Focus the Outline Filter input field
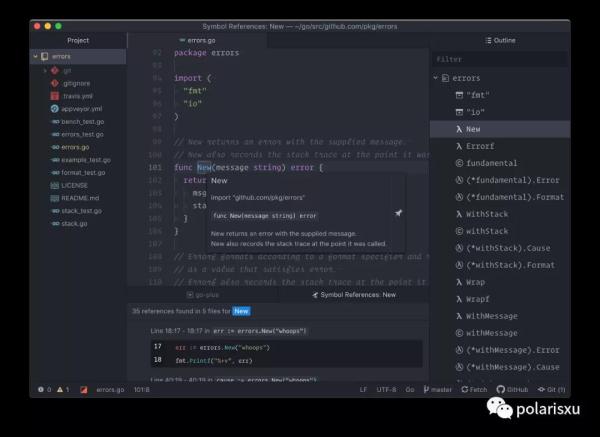Viewport: 600px width, 437px height. pos(500,59)
